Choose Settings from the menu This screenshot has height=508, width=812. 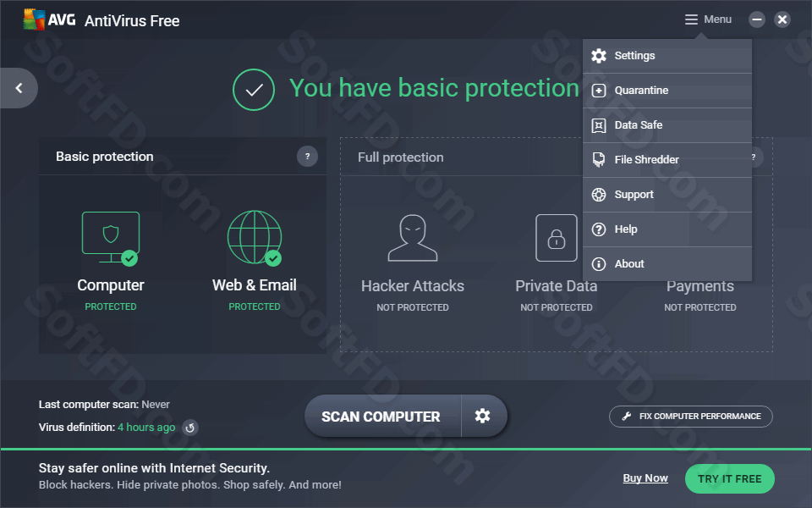click(667, 56)
